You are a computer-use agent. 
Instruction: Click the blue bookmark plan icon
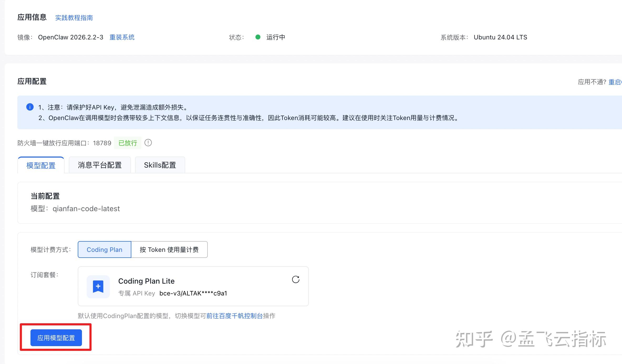coord(98,287)
